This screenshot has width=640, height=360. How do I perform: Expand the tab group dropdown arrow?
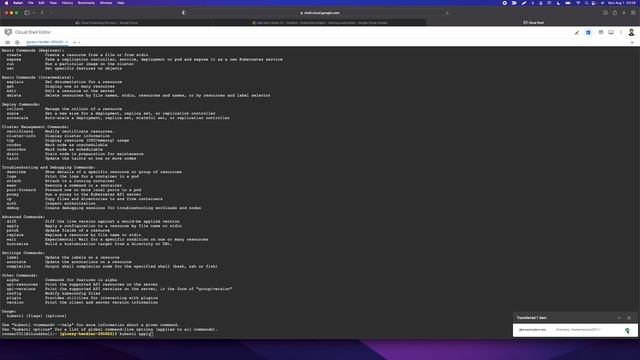pos(33,13)
